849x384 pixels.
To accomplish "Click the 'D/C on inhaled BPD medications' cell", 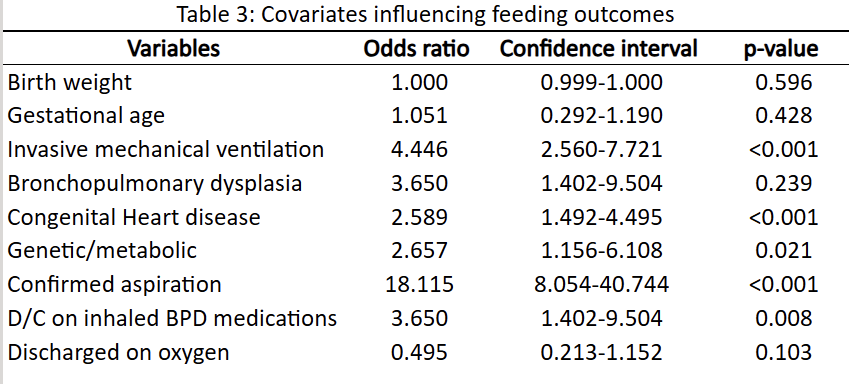I will [172, 318].
